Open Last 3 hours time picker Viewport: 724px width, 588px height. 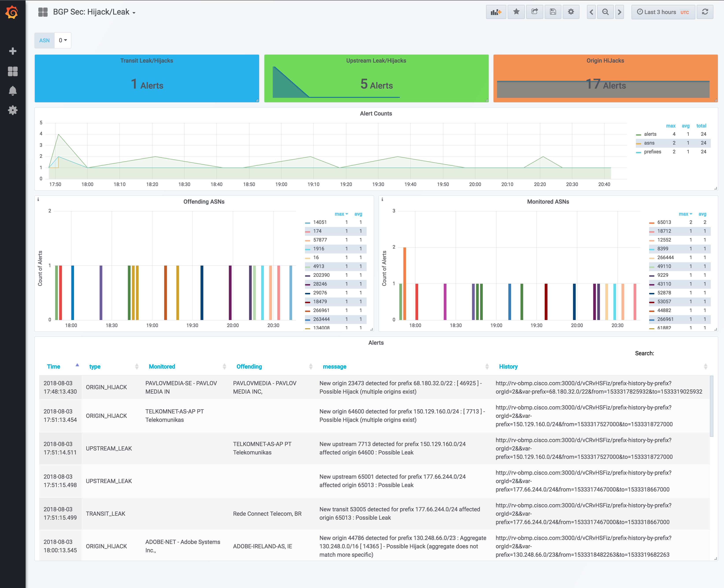click(x=663, y=12)
